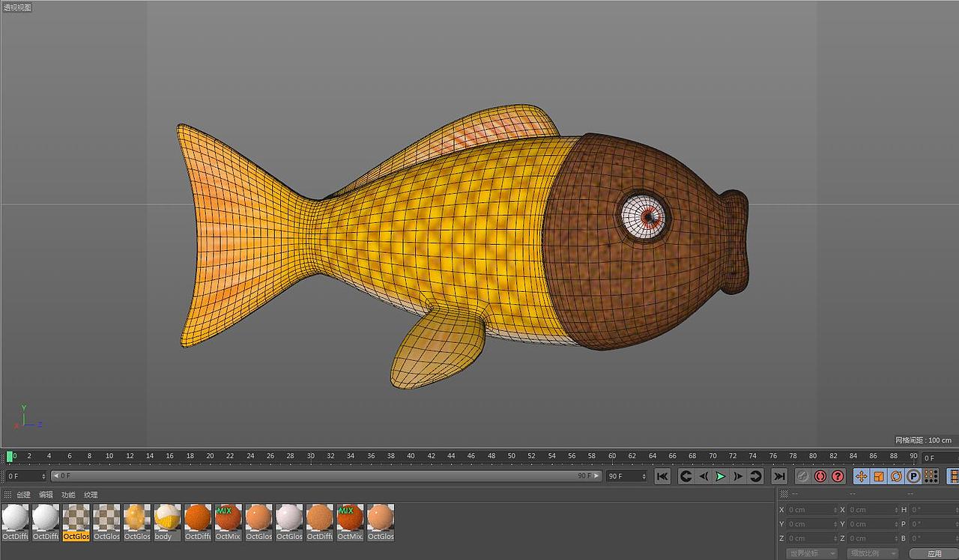Click the current-frame stepper arrows
This screenshot has height=560, width=959.
[44, 476]
